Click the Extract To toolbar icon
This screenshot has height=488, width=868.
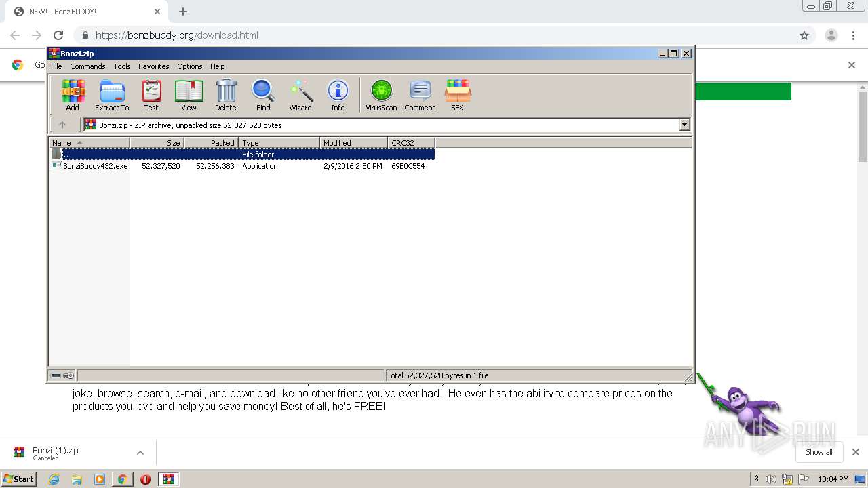coord(112,95)
